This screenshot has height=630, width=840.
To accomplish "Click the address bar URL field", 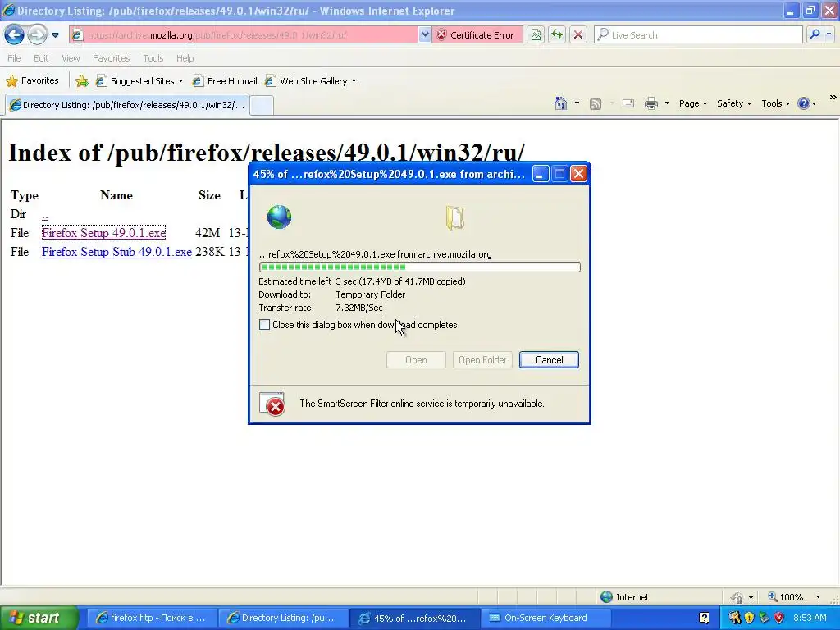I will click(244, 34).
